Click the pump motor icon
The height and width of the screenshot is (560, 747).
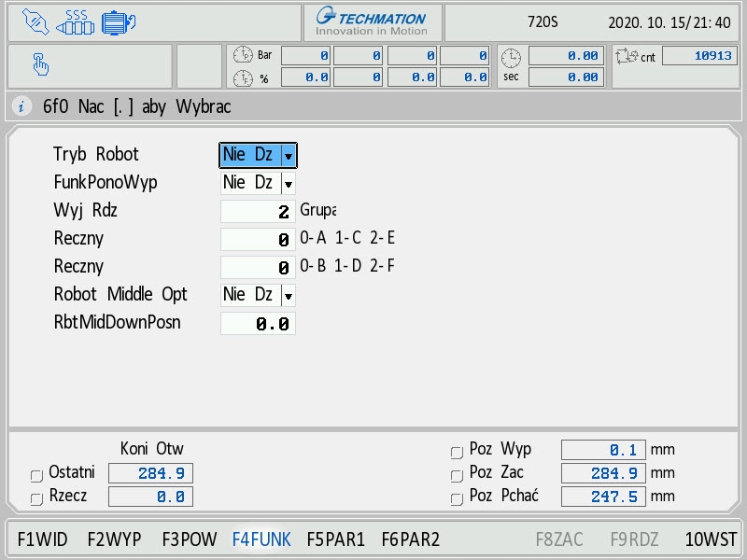119,21
